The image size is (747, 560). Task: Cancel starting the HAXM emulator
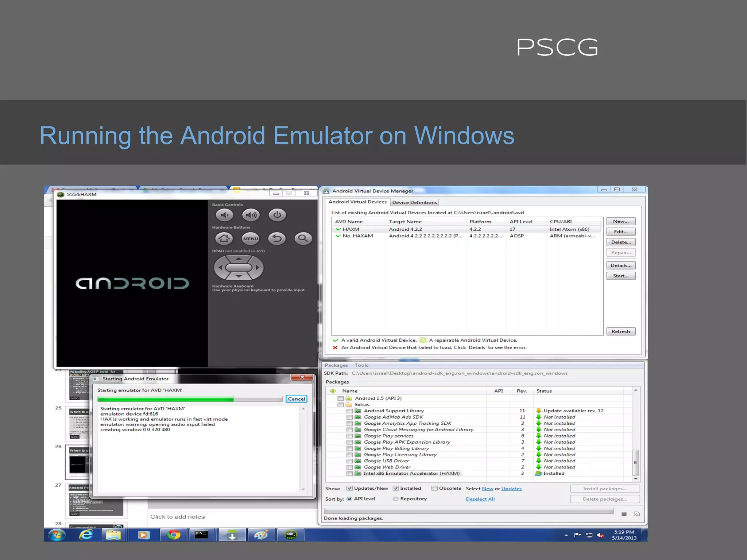(296, 399)
